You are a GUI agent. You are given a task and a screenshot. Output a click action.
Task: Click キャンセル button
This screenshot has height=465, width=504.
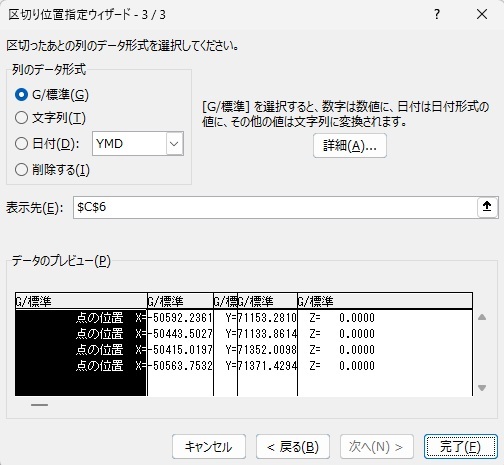pos(209,447)
